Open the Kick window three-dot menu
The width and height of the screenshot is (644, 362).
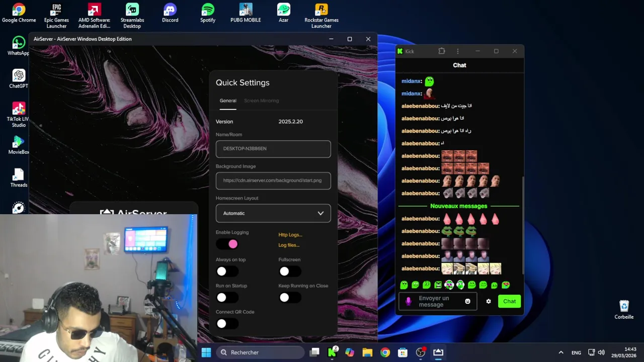pyautogui.click(x=457, y=51)
